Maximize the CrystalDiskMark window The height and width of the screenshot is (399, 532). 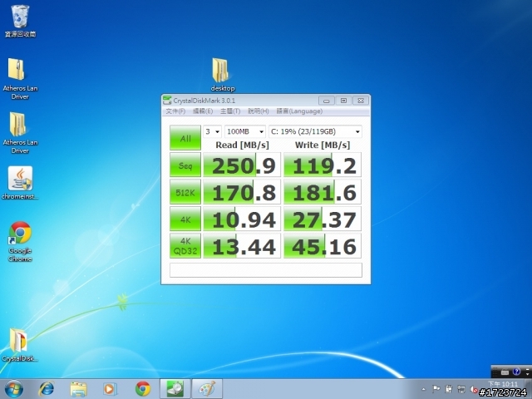(x=343, y=101)
